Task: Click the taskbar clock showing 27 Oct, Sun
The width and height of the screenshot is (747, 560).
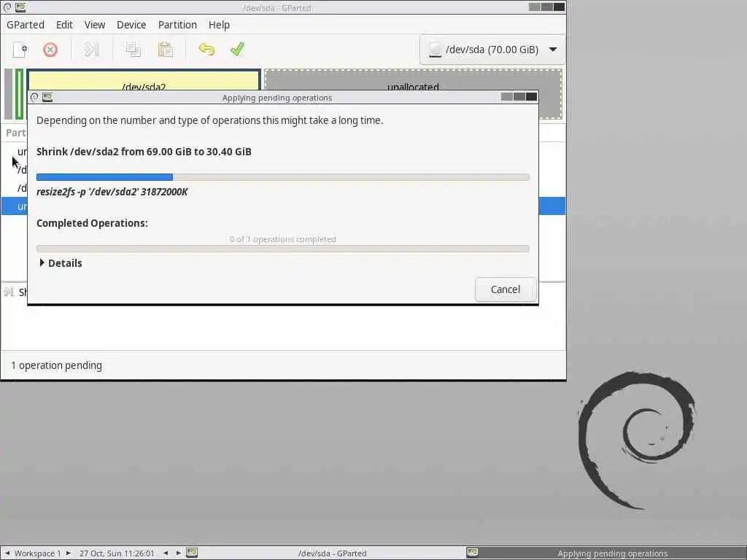Action: (117, 553)
